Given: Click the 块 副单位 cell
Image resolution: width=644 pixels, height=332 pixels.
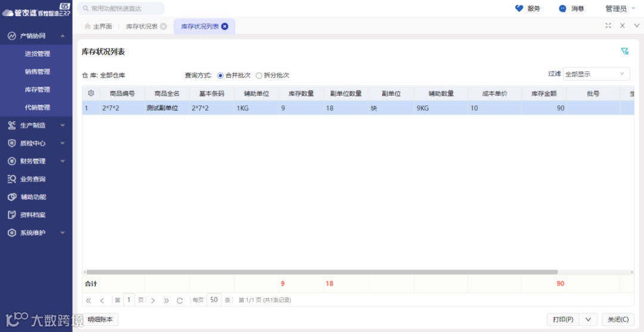Looking at the screenshot, I should tap(391, 108).
